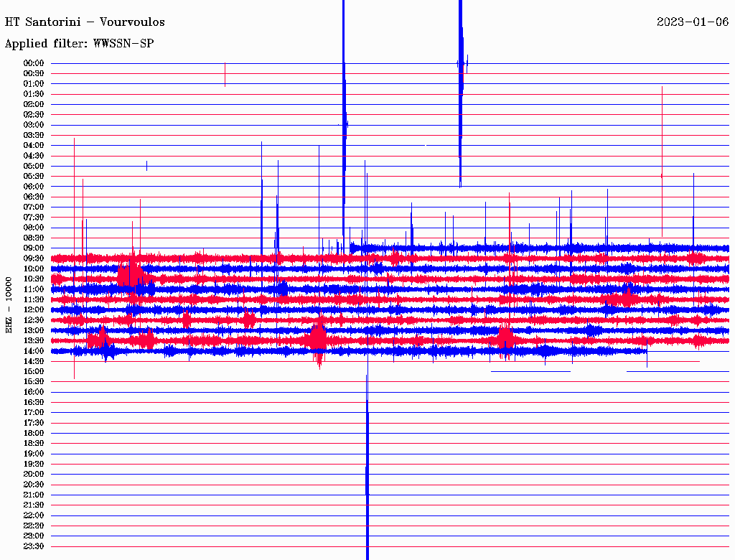Select the 02:00 time label

33,105
